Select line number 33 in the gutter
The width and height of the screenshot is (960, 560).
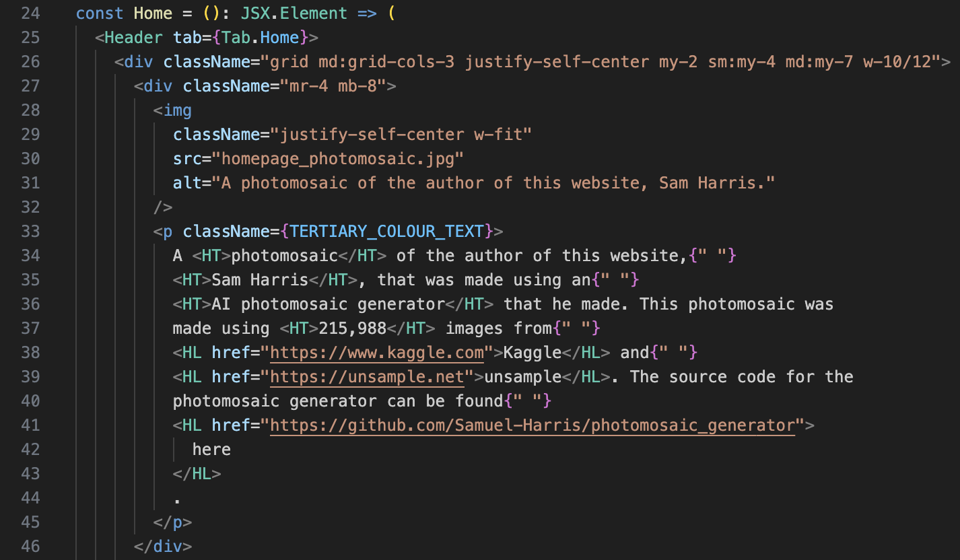pos(30,231)
